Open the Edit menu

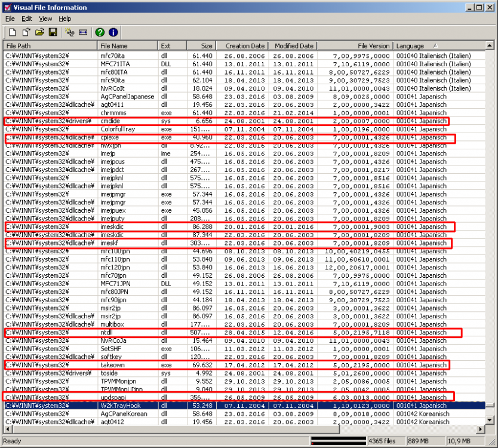click(27, 19)
